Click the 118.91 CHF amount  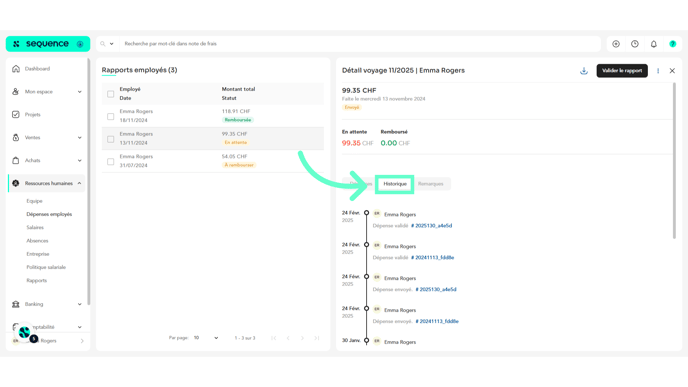pyautogui.click(x=236, y=111)
